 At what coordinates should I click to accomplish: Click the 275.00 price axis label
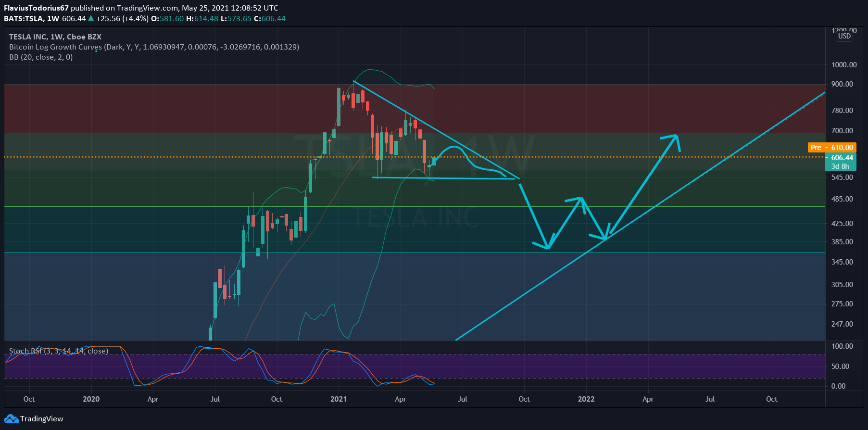click(842, 304)
